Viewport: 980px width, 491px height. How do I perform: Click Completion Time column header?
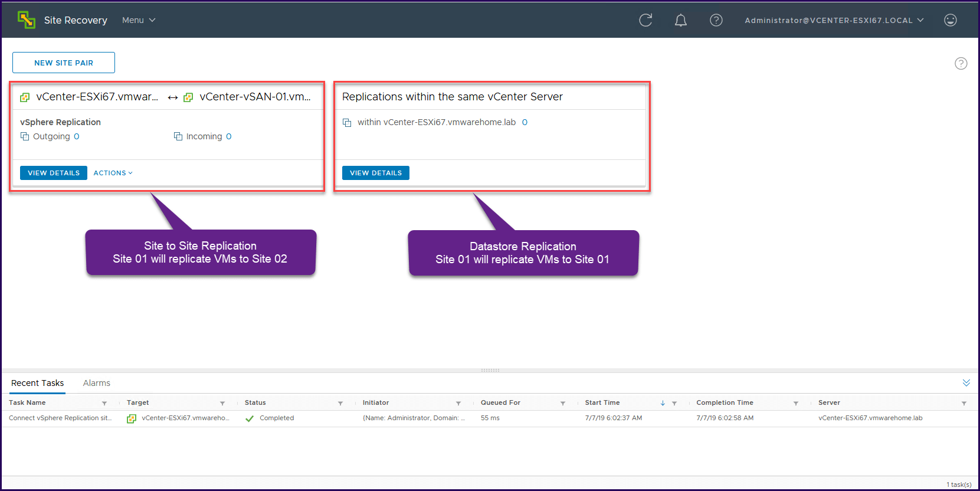click(725, 402)
